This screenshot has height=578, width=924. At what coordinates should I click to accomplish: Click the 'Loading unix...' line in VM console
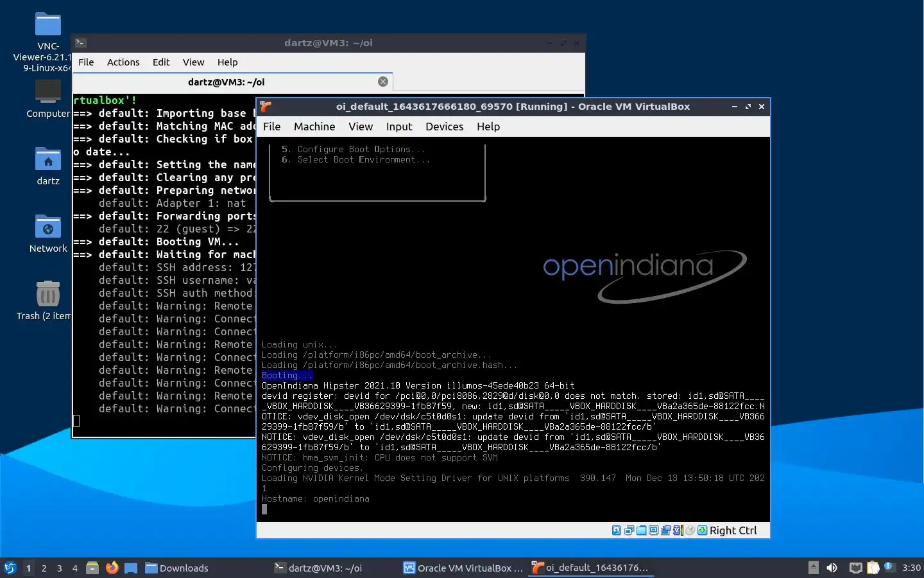point(299,344)
